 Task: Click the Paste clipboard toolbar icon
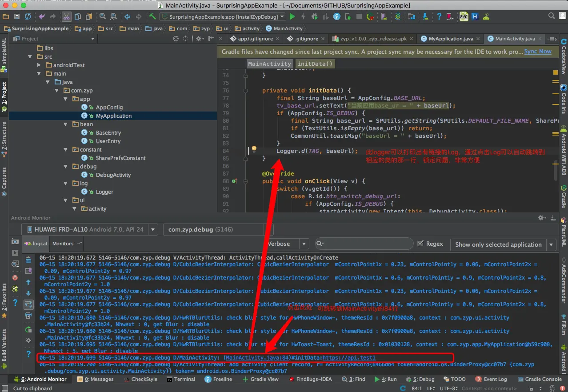89,16
